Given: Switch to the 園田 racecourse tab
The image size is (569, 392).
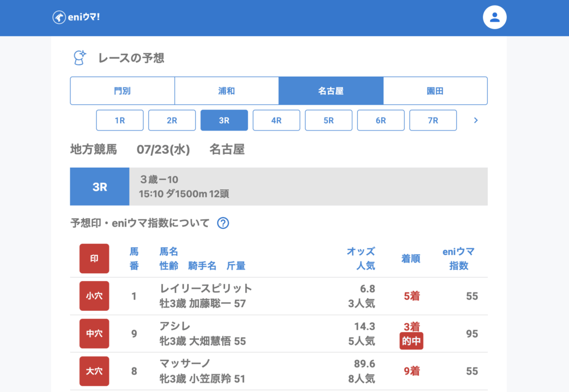Looking at the screenshot, I should coord(435,91).
